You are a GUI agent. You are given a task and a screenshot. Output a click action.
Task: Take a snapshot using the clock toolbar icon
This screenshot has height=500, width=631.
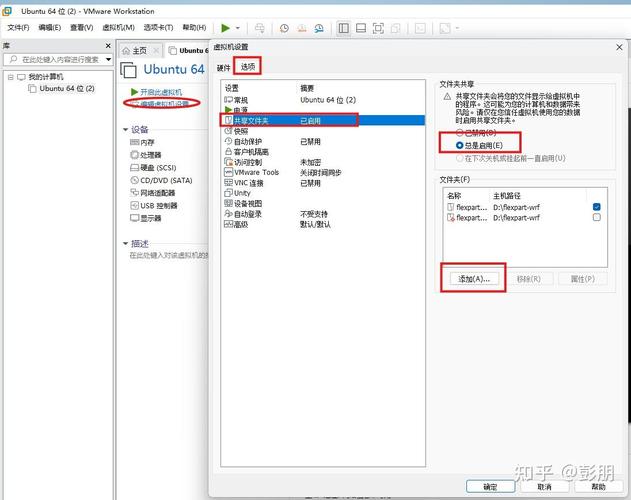point(284,28)
